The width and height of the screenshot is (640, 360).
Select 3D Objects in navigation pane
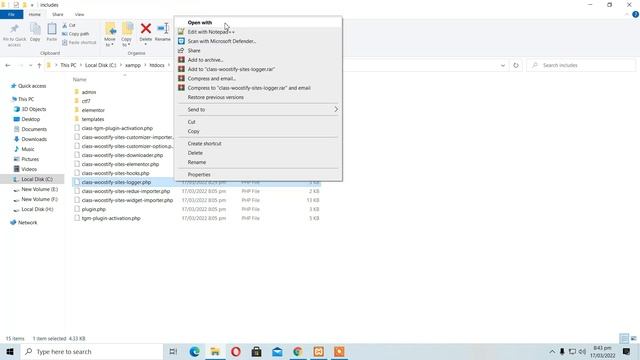34,109
